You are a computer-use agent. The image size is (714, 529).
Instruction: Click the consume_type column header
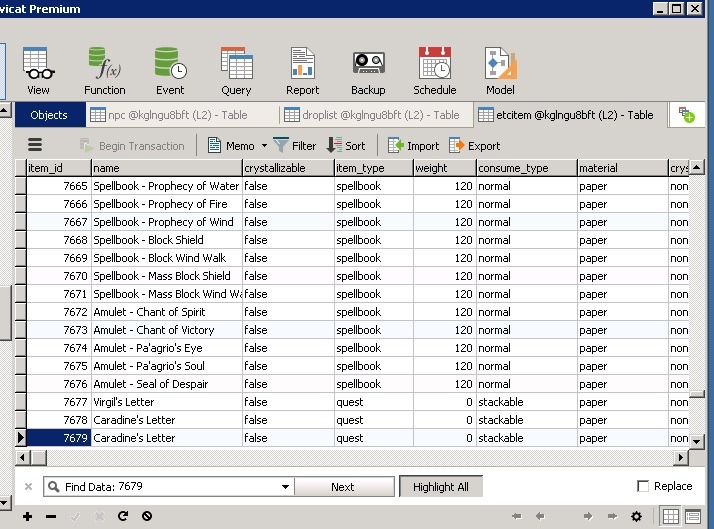coord(527,168)
